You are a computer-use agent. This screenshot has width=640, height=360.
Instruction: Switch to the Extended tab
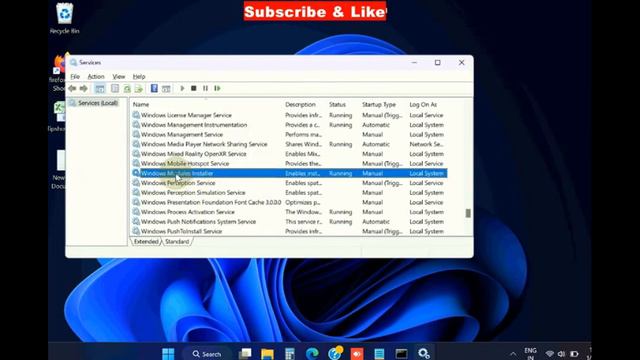pos(146,242)
